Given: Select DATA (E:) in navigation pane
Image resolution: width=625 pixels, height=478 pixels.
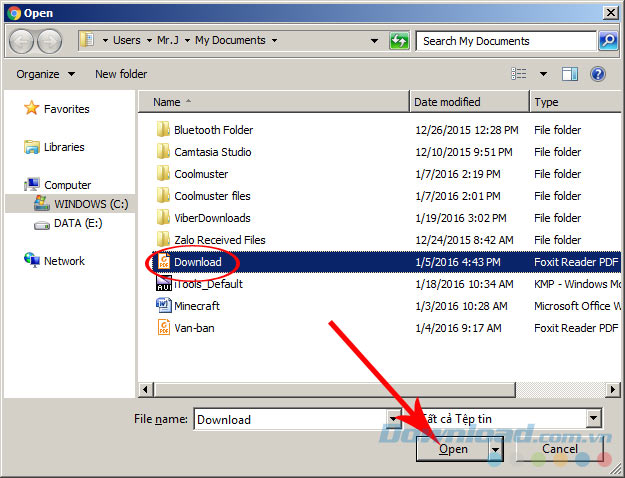Looking at the screenshot, I should (x=78, y=223).
